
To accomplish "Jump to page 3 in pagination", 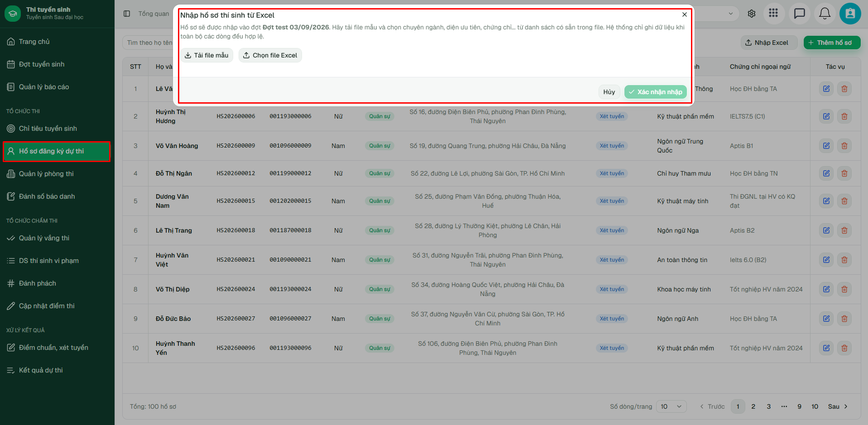I will [x=769, y=406].
